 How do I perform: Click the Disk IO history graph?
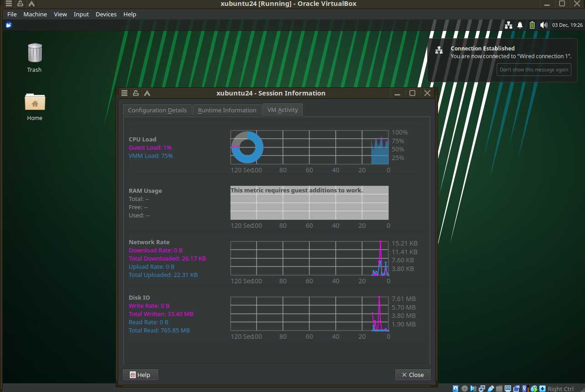pyautogui.click(x=309, y=314)
